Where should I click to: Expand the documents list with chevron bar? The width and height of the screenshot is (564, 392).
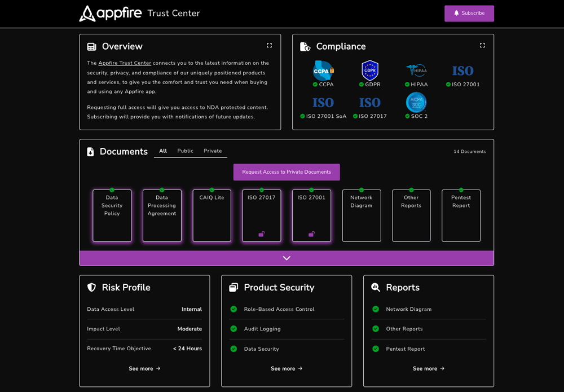[287, 258]
